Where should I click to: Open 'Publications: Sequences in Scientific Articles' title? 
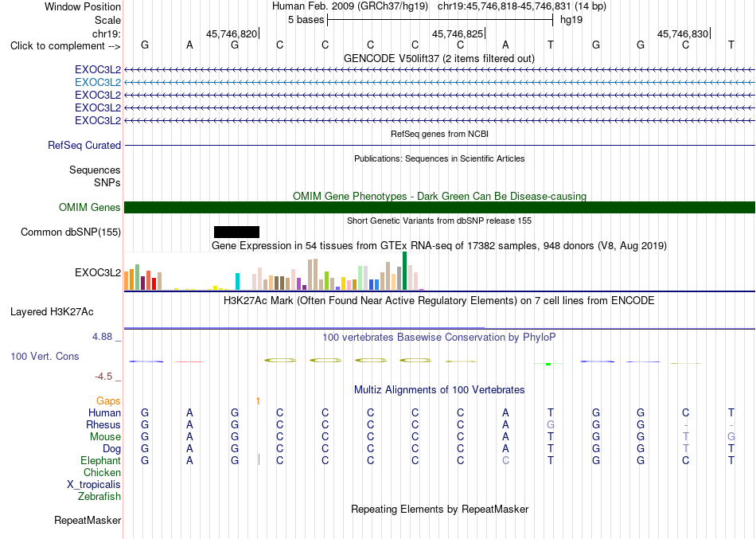pos(439,158)
